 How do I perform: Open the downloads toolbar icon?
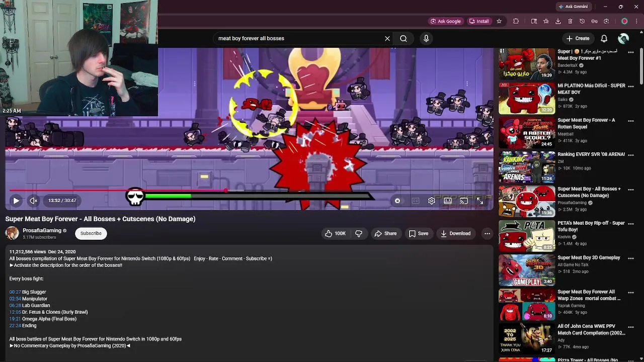pyautogui.click(x=558, y=21)
